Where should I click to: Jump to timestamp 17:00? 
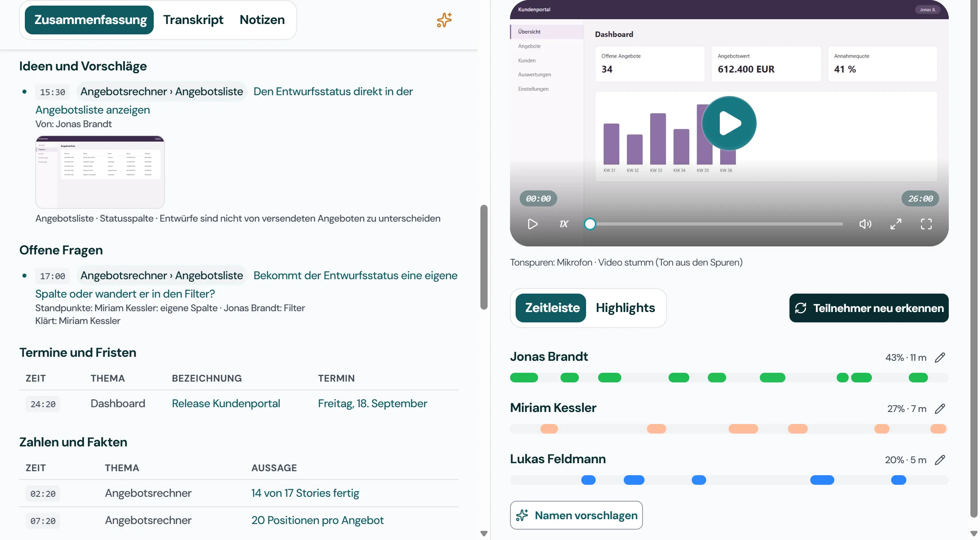click(52, 276)
